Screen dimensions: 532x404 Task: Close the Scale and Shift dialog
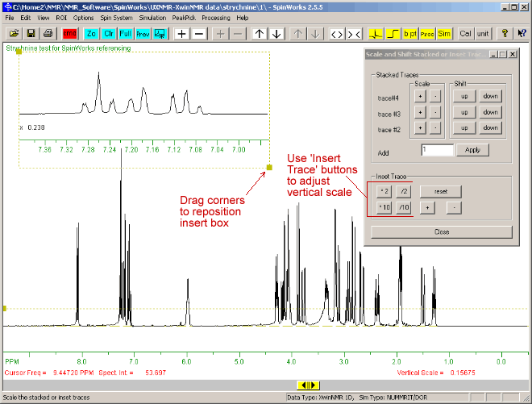pos(442,232)
